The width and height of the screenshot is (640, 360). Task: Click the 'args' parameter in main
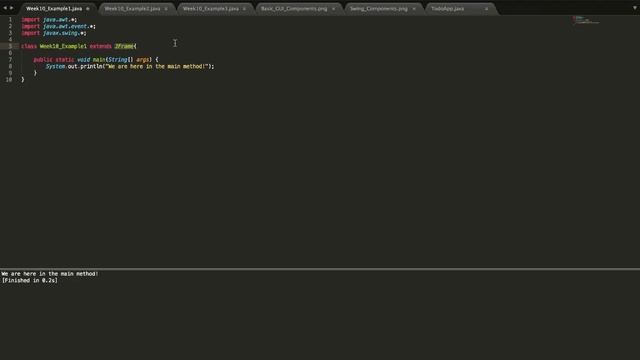pos(143,60)
